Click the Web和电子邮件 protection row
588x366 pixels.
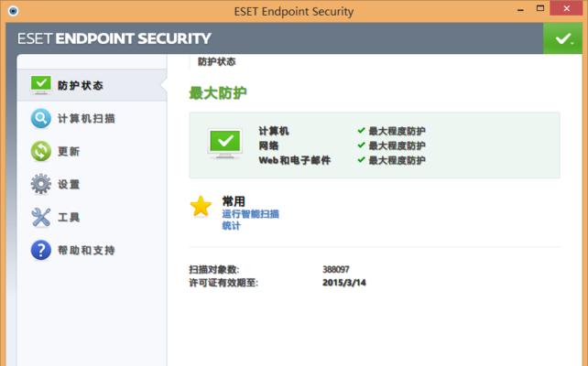pos(342,160)
